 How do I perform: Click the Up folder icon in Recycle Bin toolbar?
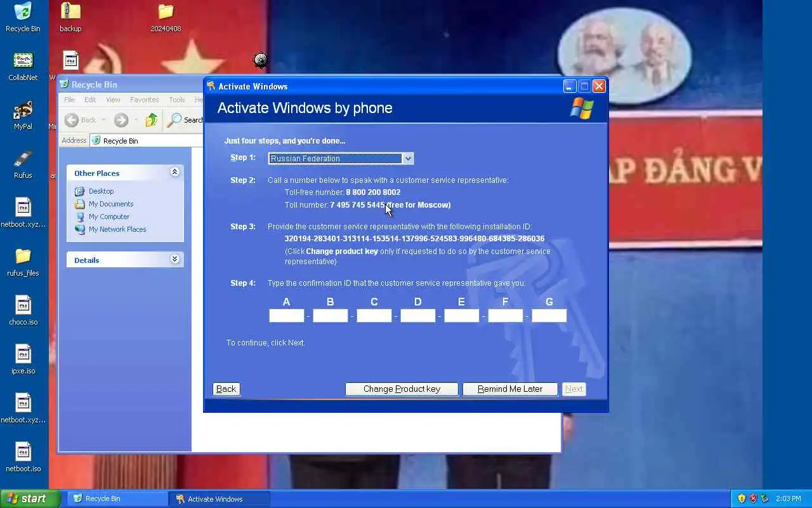(x=151, y=119)
